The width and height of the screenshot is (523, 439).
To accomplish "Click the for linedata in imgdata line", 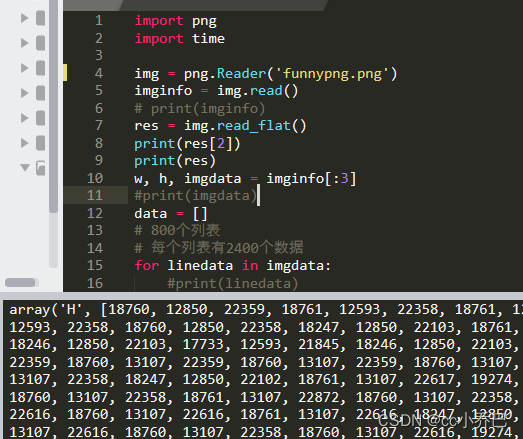I will [232, 266].
